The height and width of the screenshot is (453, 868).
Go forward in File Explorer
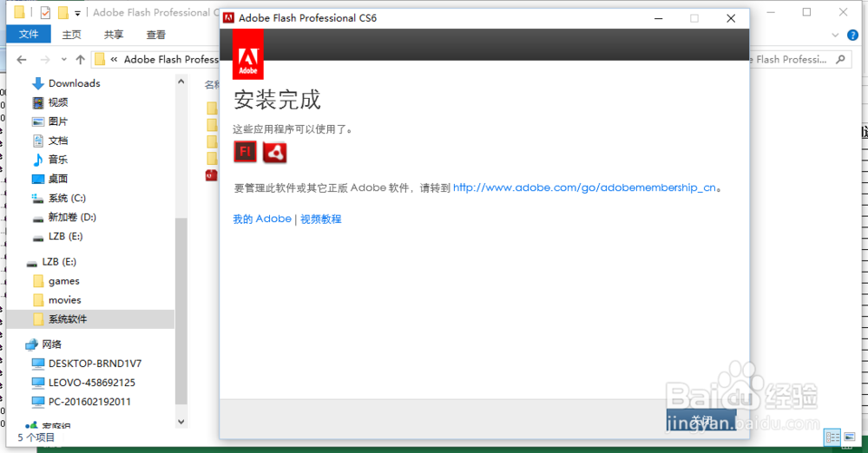pos(45,59)
